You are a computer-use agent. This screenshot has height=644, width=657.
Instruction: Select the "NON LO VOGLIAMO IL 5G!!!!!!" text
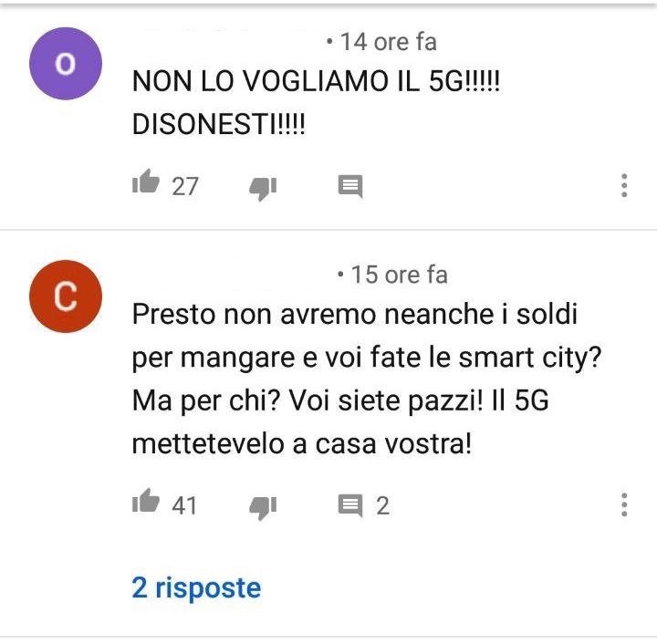click(316, 81)
